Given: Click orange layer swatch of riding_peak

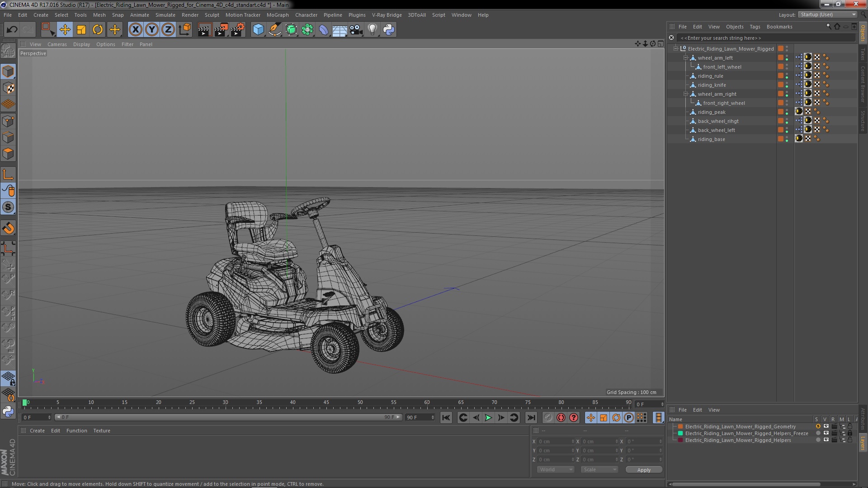Looking at the screenshot, I should point(780,112).
